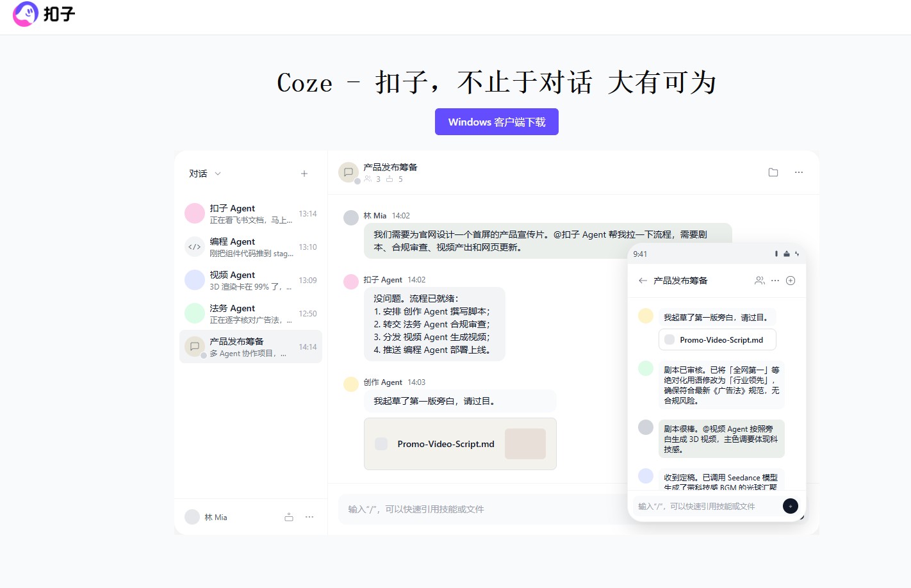Click the group chat icon in chat header

(x=349, y=172)
